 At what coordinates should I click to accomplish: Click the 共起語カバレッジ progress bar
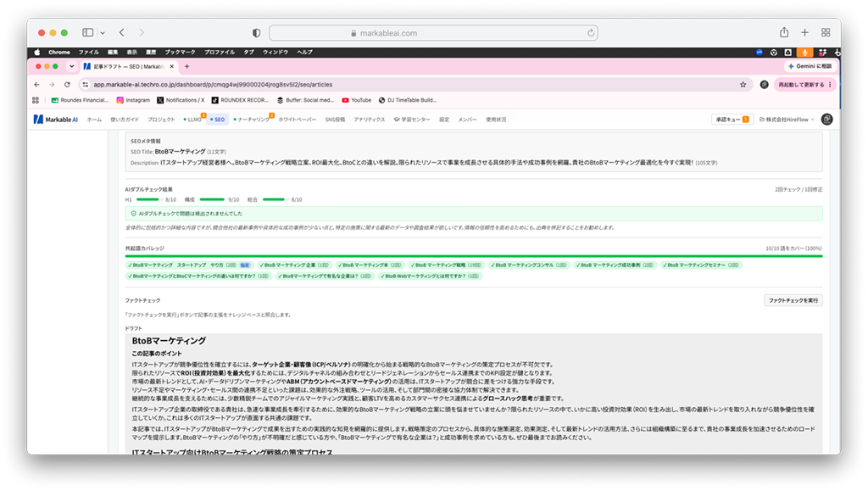[474, 256]
